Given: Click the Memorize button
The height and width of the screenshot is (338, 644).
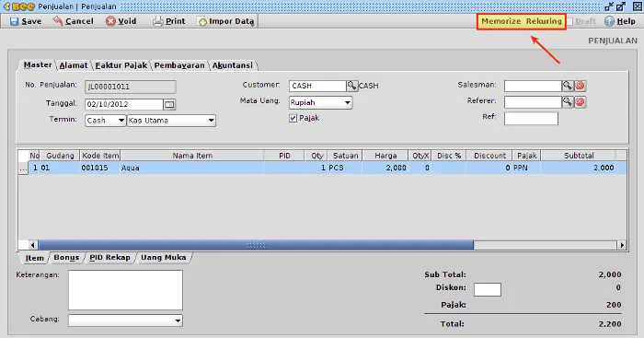Looking at the screenshot, I should 501,21.
